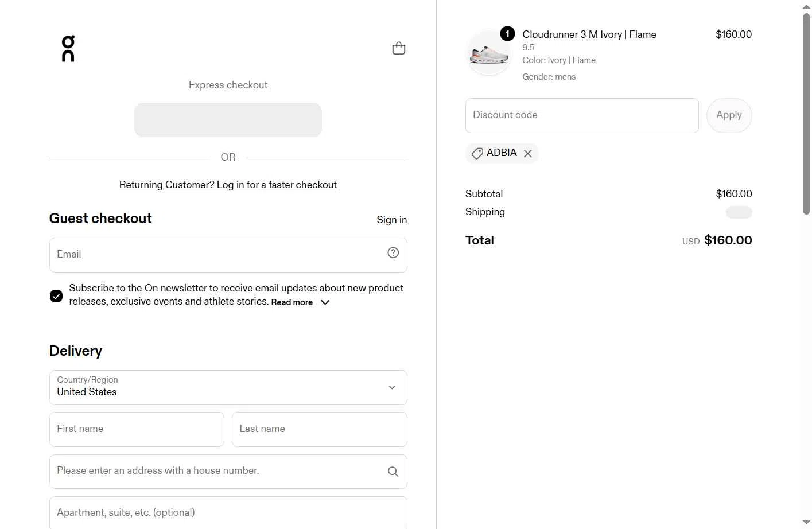Focus the Apartment, suite optional field

[x=228, y=512]
